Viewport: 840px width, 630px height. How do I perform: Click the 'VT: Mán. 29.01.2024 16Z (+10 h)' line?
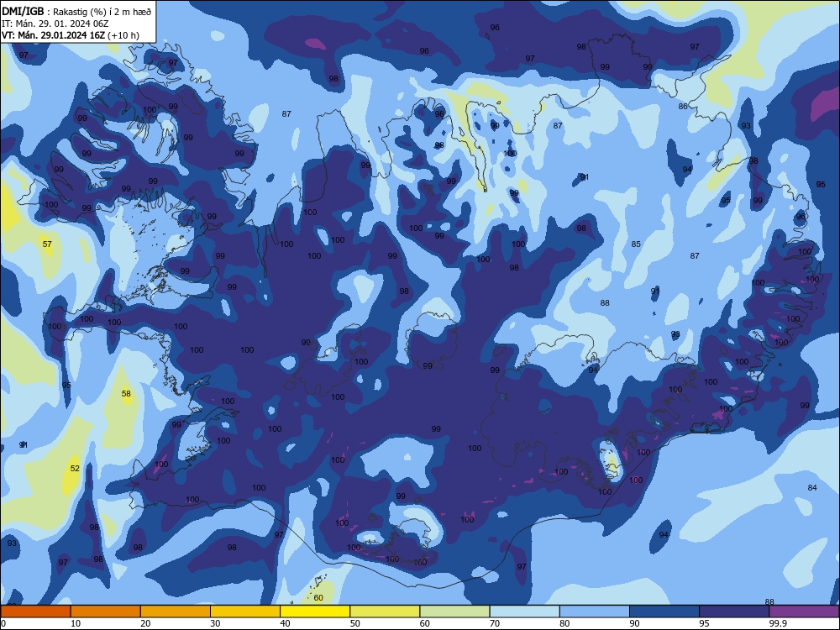pyautogui.click(x=71, y=35)
